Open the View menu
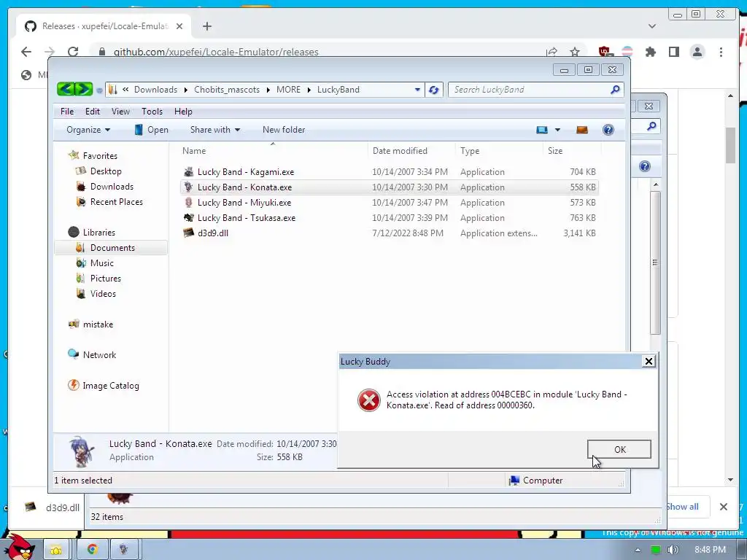This screenshot has width=747, height=560. (x=120, y=112)
